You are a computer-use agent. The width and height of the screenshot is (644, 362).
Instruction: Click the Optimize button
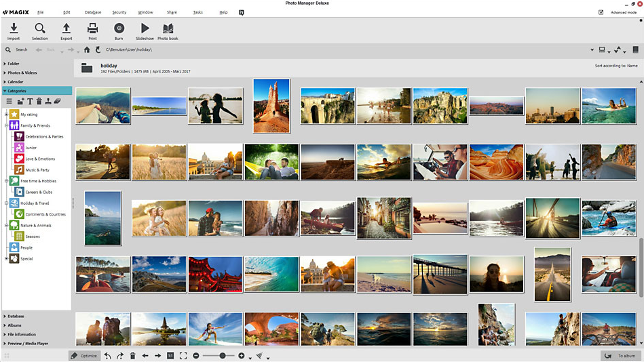(x=84, y=356)
